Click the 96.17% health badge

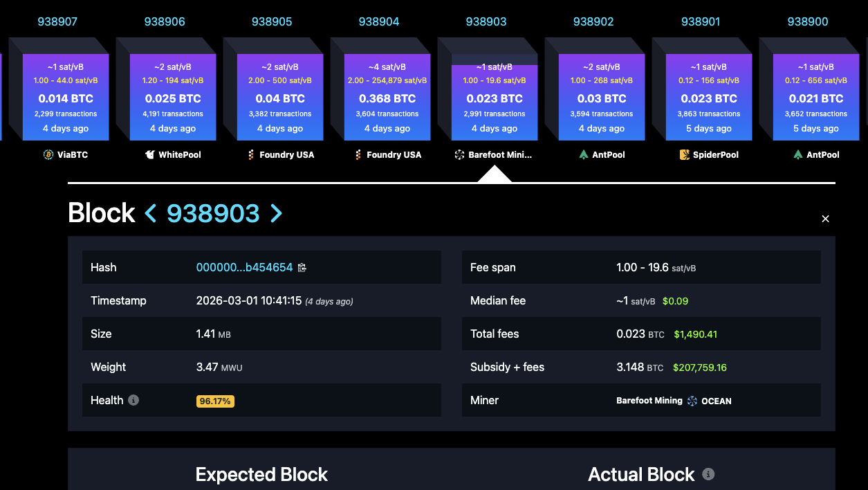215,401
